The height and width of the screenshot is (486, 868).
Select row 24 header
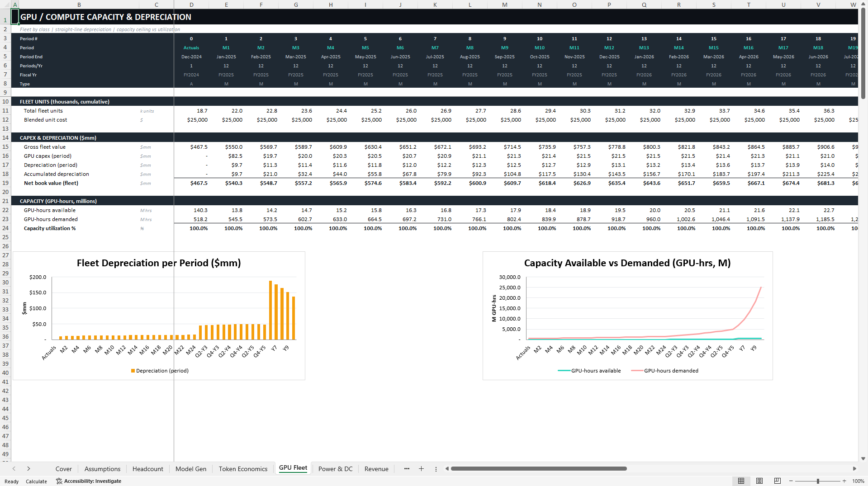pyautogui.click(x=5, y=228)
